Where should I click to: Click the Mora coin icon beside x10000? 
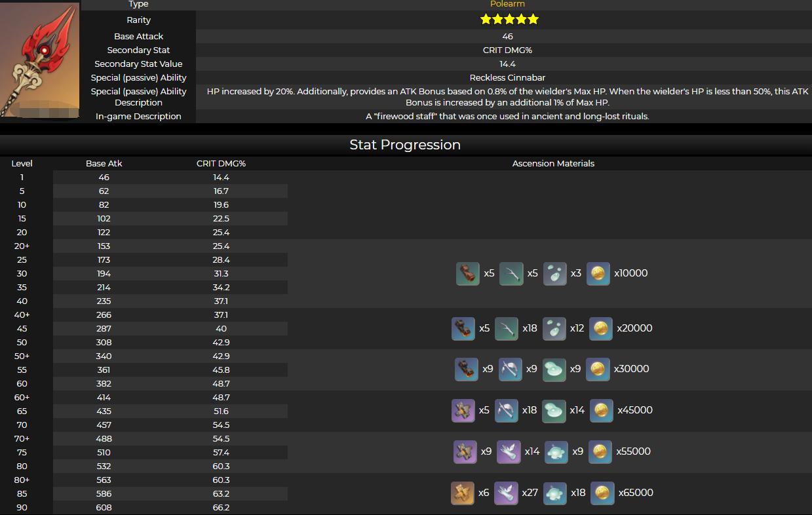click(x=598, y=273)
